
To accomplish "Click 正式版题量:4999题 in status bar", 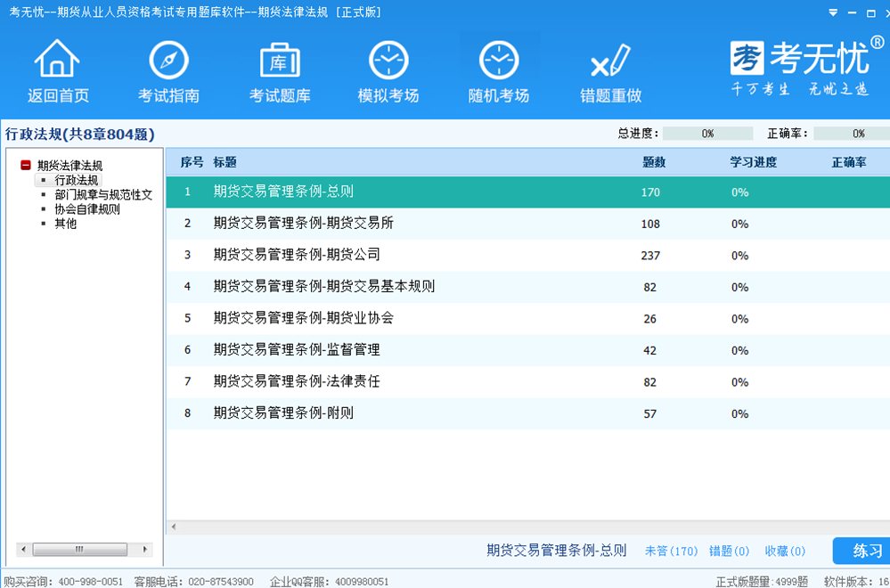I will click(x=762, y=582).
